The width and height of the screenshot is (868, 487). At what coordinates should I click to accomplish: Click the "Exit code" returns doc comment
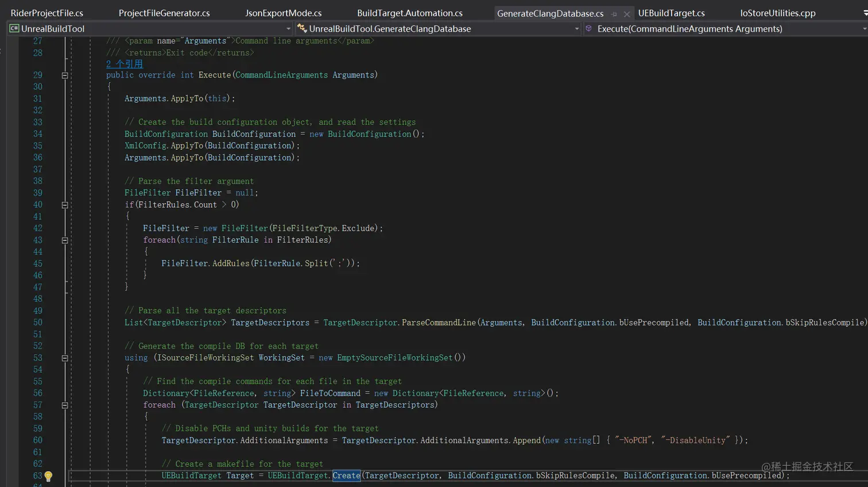(187, 53)
